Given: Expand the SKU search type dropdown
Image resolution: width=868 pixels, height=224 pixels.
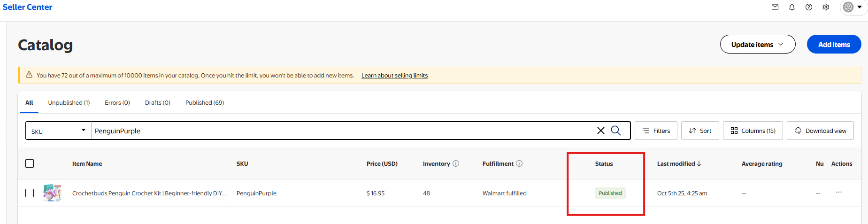Looking at the screenshot, I should coord(58,131).
